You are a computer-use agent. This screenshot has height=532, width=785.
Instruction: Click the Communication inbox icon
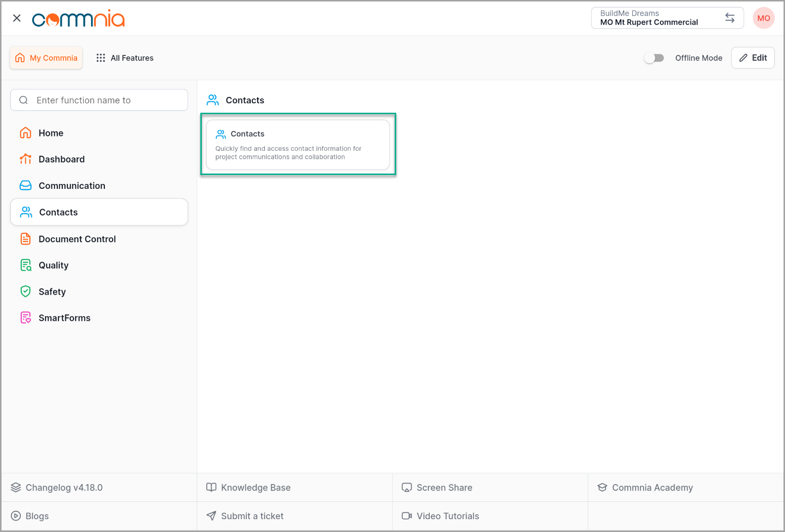pos(25,185)
